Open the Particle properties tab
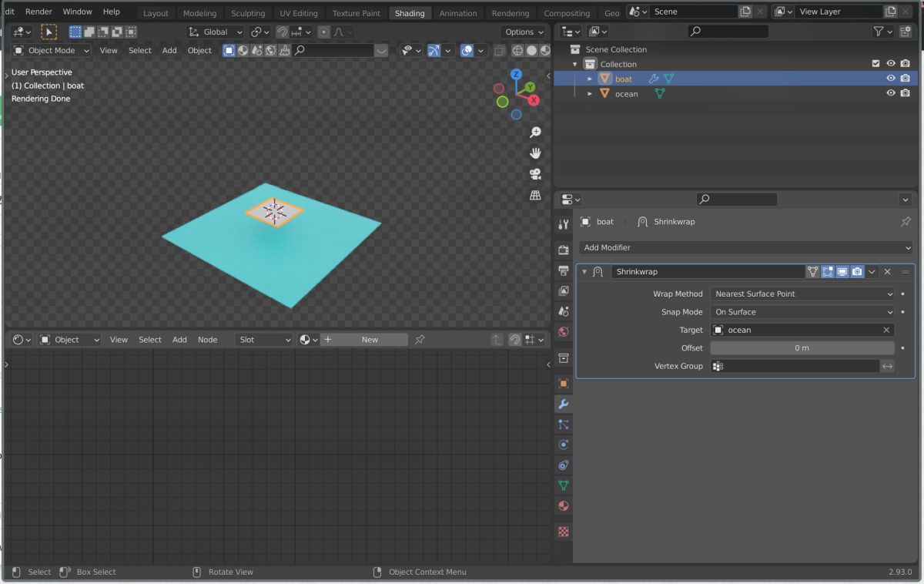This screenshot has height=584, width=924. 564,425
